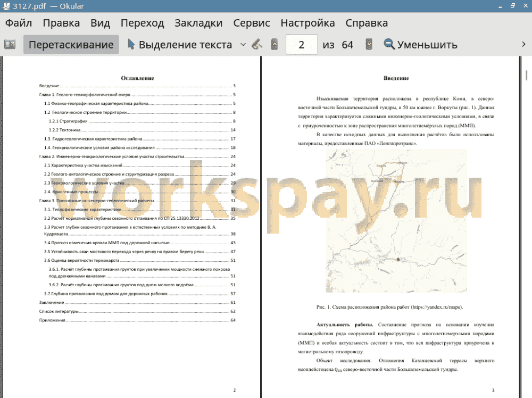Open the Переход menu
The image size is (532, 398).
142,23
